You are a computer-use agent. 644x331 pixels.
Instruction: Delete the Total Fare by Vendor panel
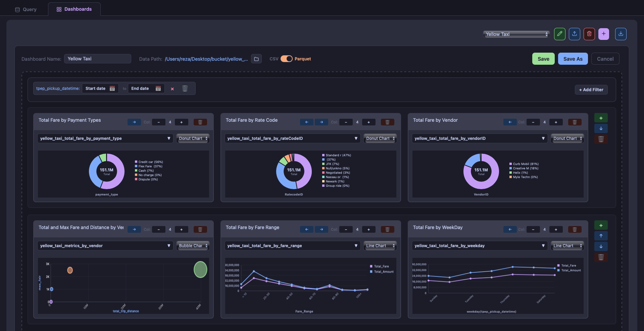click(x=575, y=122)
